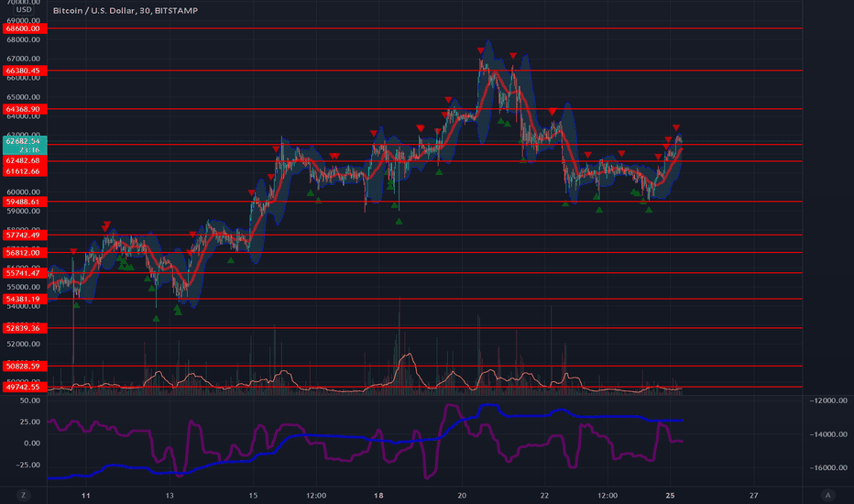The width and height of the screenshot is (854, 504).
Task: Select the 66380.45 price level label
Action: 24,71
